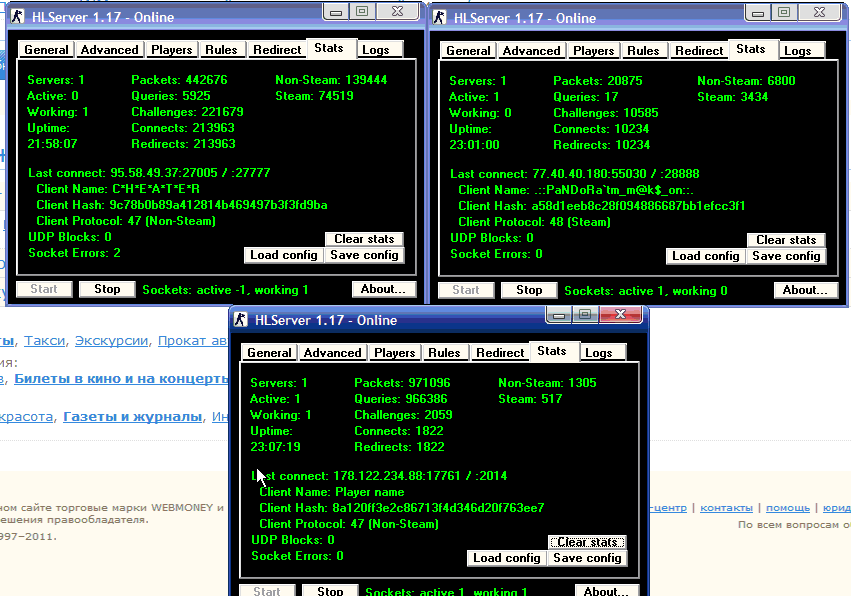The height and width of the screenshot is (596, 851).
Task: Click Save config in right HLServer window
Action: coord(786,256)
